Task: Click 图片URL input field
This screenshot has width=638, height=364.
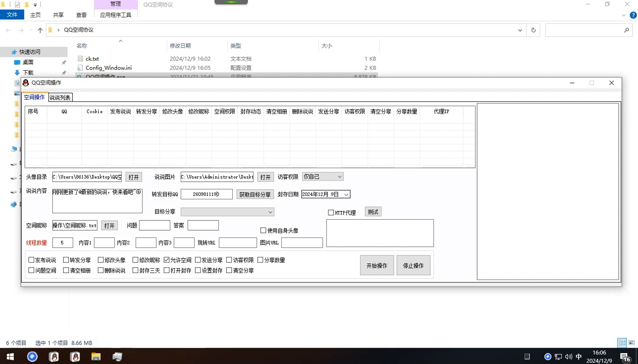Action: point(302,243)
